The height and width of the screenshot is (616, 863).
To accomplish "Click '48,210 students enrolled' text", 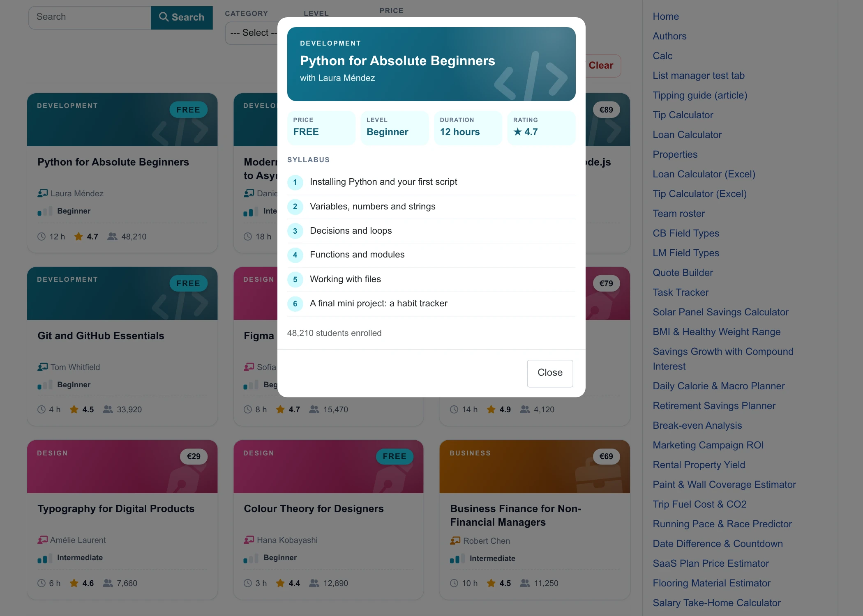I will tap(334, 333).
